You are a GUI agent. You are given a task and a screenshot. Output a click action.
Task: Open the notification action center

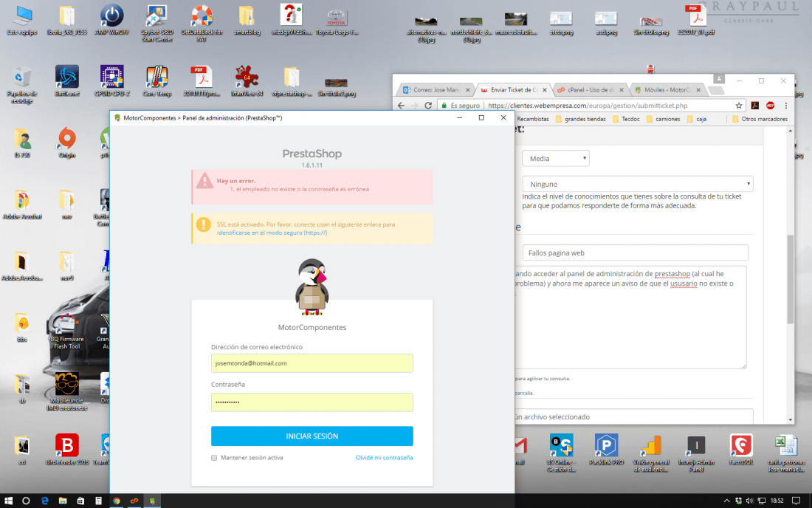click(796, 501)
